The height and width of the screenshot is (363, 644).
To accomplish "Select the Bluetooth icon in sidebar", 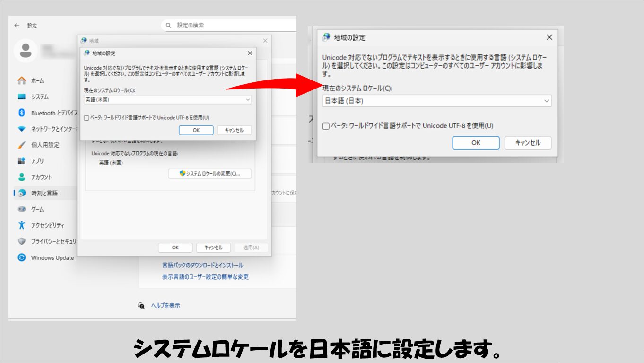I will [21, 113].
